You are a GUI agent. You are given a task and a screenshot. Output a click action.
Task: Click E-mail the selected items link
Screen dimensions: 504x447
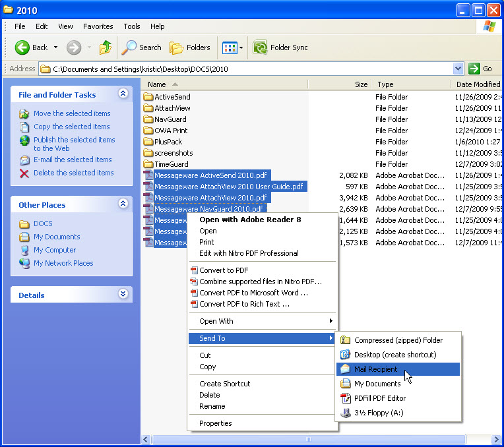73,160
